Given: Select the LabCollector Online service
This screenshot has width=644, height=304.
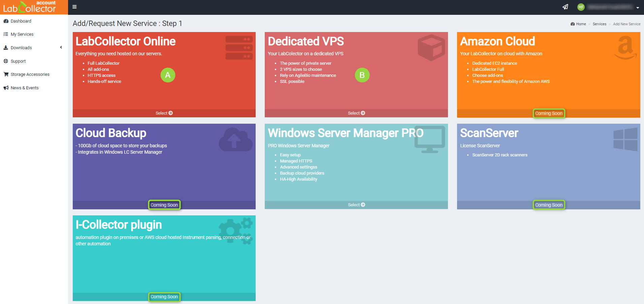Looking at the screenshot, I should point(164,113).
